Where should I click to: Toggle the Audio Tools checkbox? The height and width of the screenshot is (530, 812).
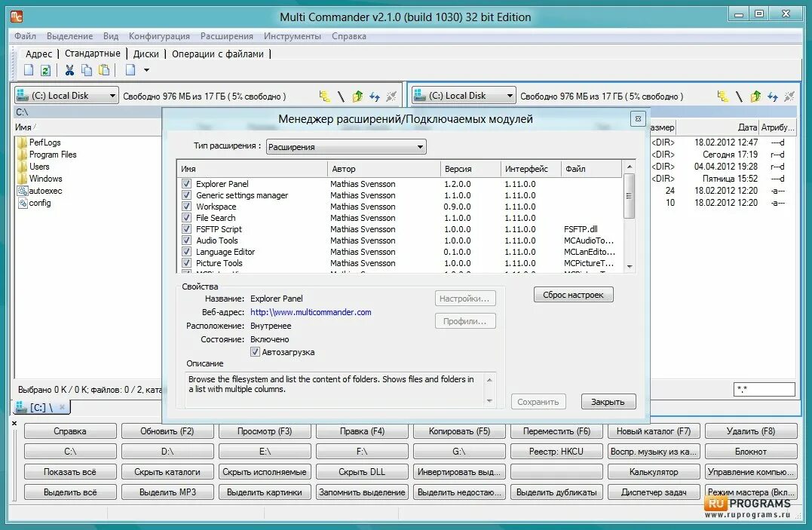click(186, 240)
